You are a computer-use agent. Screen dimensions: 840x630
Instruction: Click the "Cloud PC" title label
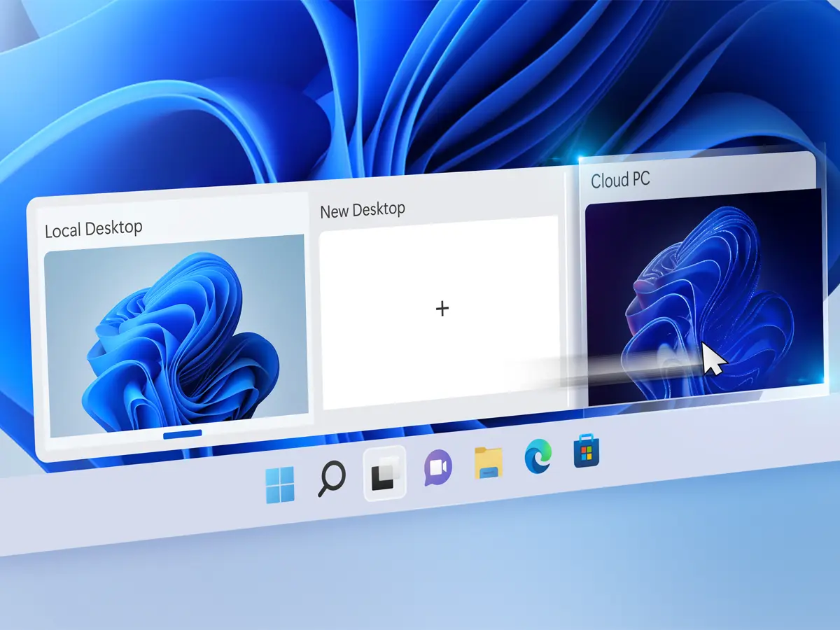click(620, 180)
